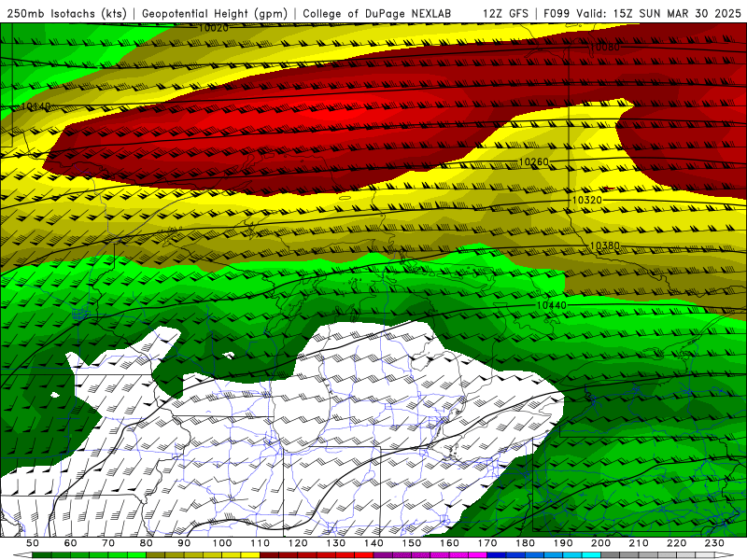Image resolution: width=747 pixels, height=560 pixels.
Task: Click the 10440 height contour label
Action: (552, 305)
